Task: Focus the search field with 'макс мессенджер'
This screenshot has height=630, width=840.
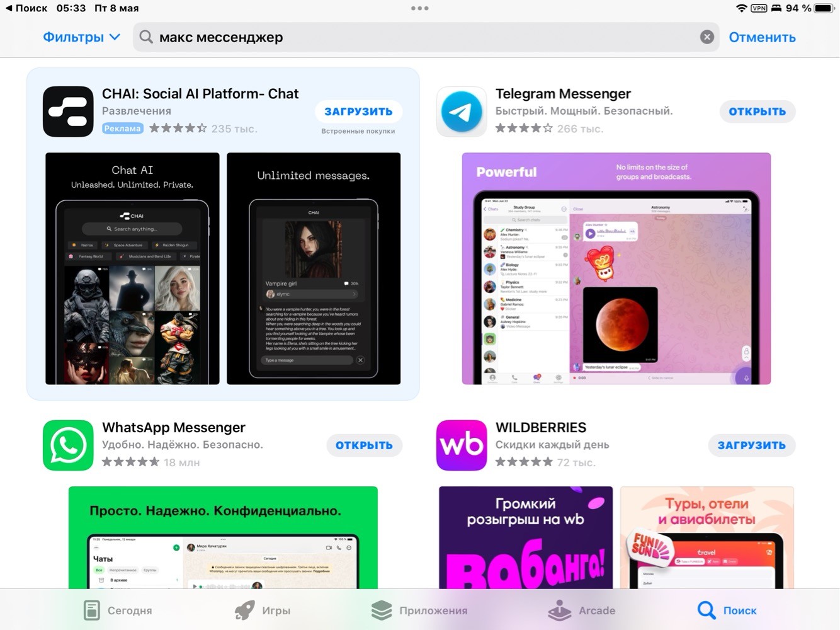Action: (426, 37)
